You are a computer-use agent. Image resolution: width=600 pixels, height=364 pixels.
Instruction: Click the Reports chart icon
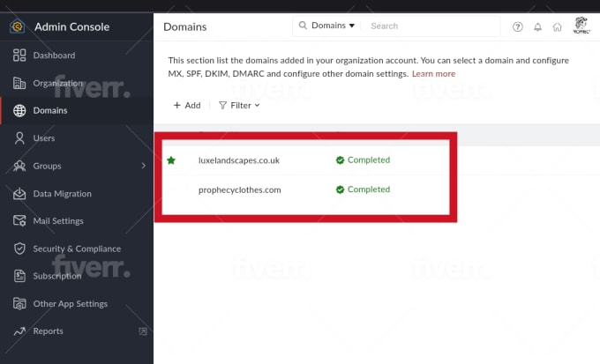click(19, 331)
